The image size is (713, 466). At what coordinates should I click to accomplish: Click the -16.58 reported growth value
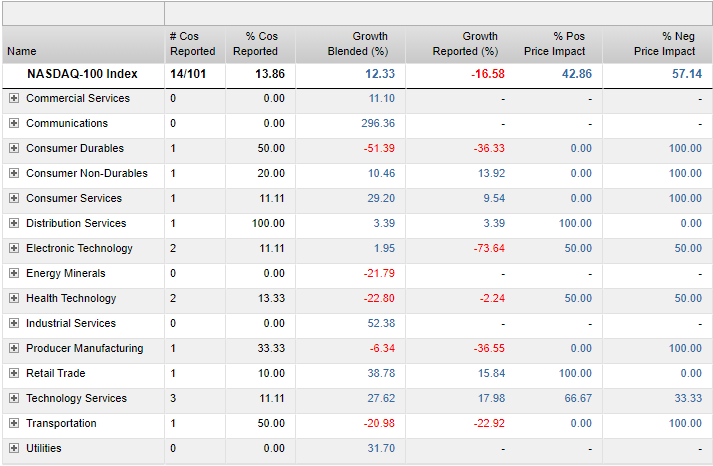point(488,74)
